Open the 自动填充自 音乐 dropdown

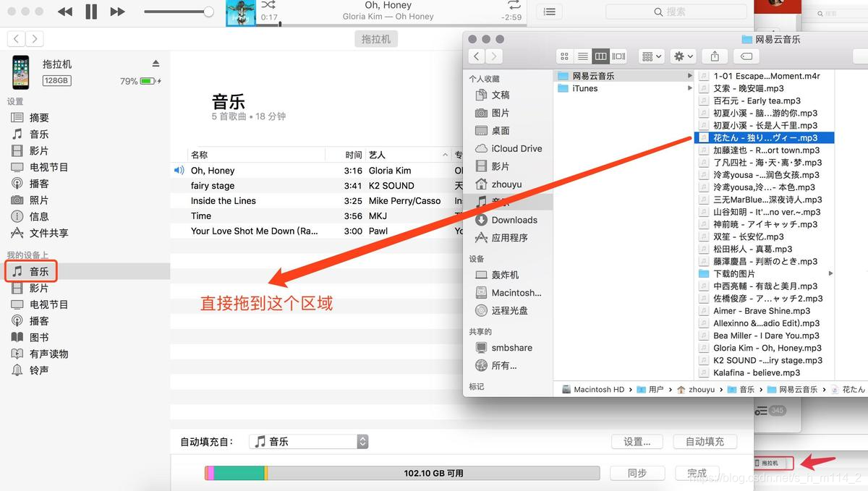coord(309,441)
